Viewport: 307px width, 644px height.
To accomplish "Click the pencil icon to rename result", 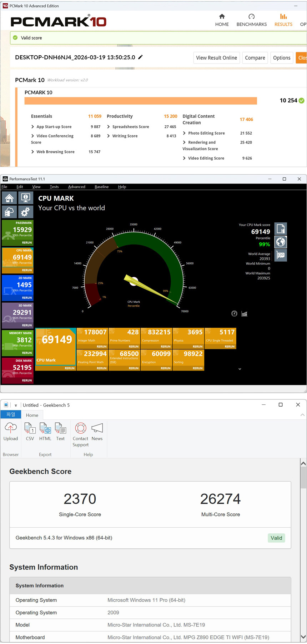I will (x=141, y=57).
